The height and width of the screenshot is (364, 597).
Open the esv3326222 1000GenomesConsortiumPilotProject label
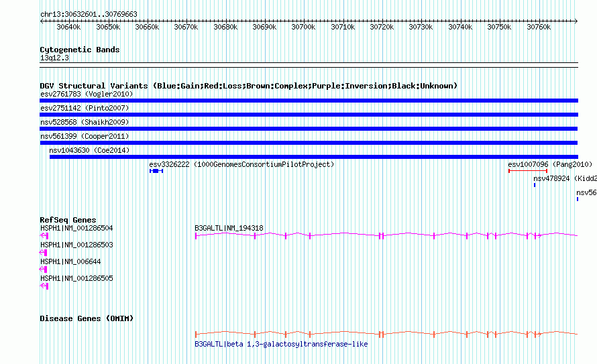point(241,164)
